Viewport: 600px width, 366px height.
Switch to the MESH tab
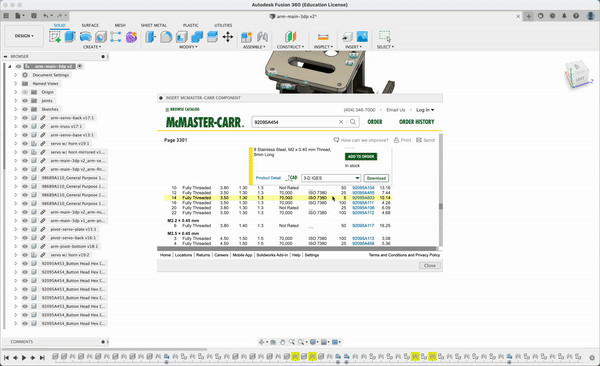point(120,25)
